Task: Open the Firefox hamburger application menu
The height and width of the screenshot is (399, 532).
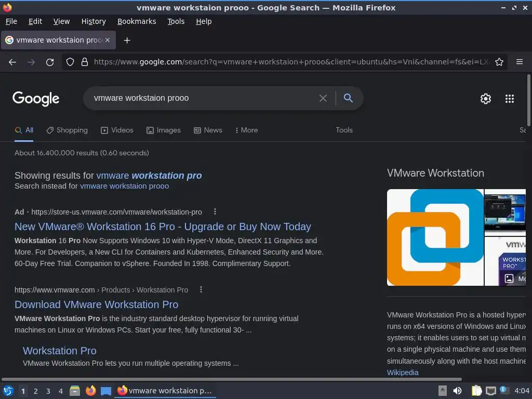Action: (520, 62)
